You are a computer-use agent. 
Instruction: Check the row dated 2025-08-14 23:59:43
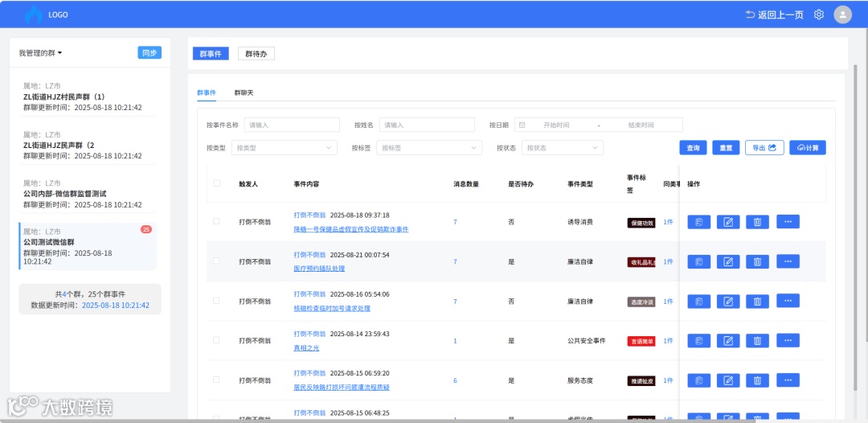pos(216,340)
